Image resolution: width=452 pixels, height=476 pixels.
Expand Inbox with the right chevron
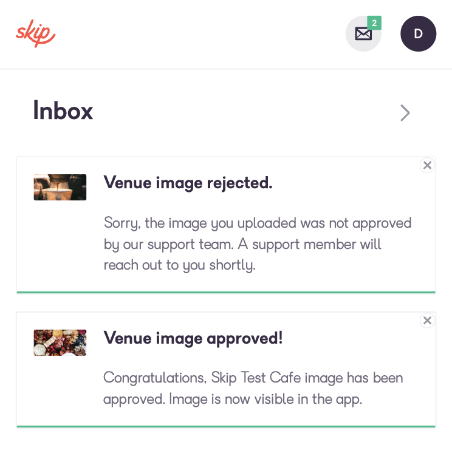pos(405,113)
